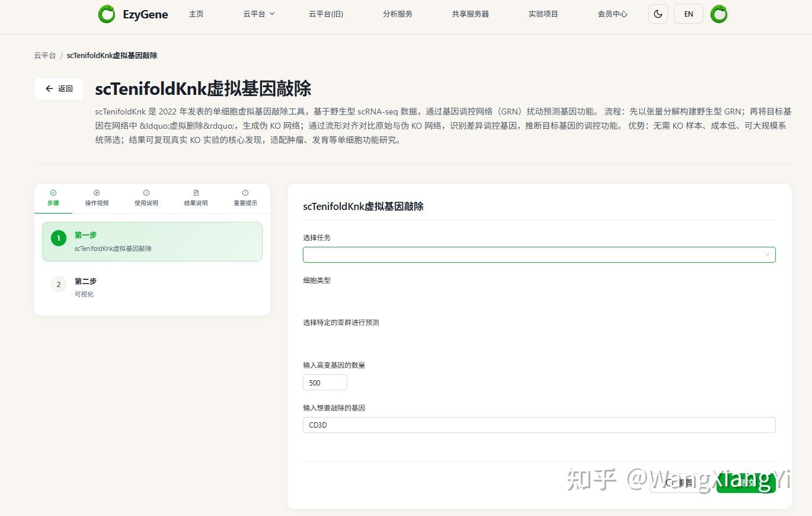
Task: Click the 重置 reset button
Action: coord(680,483)
